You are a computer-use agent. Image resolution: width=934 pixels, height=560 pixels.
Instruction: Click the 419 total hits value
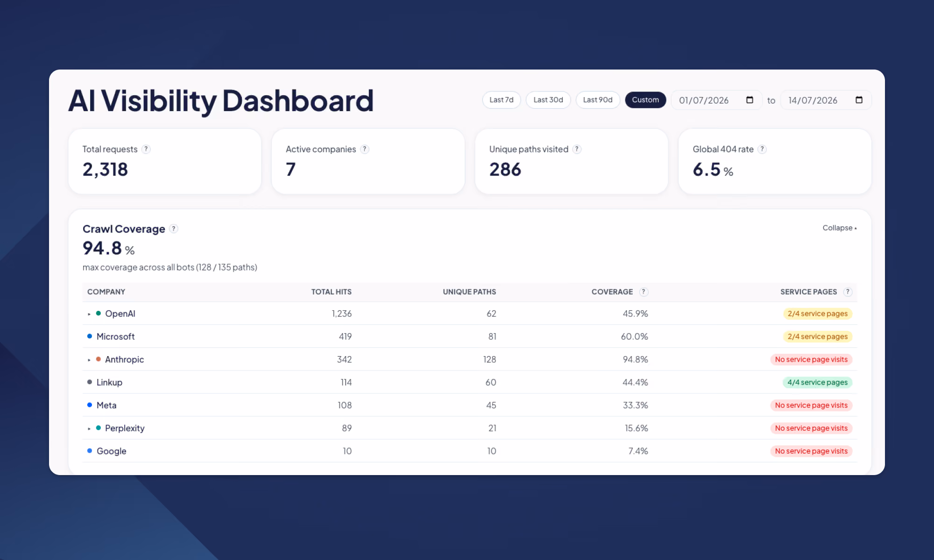tap(345, 336)
